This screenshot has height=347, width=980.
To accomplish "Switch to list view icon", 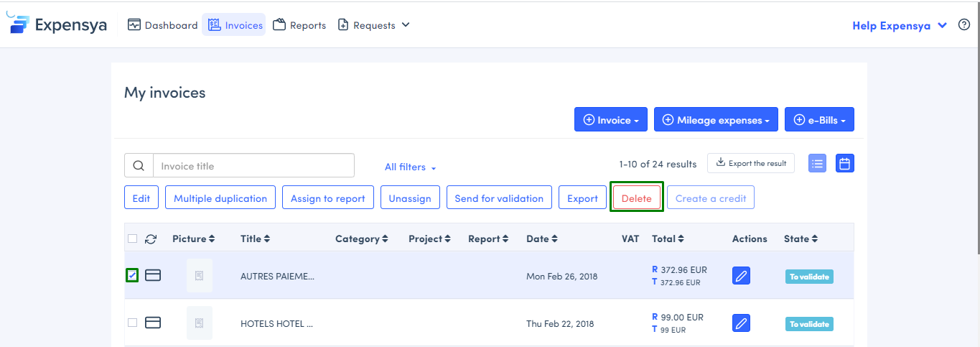I will [817, 164].
